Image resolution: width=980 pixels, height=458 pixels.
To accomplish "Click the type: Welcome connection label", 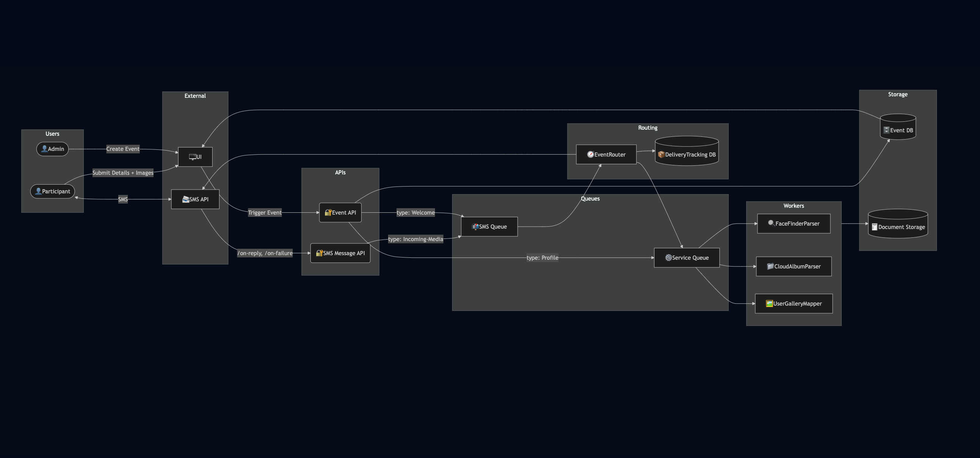I will (416, 213).
